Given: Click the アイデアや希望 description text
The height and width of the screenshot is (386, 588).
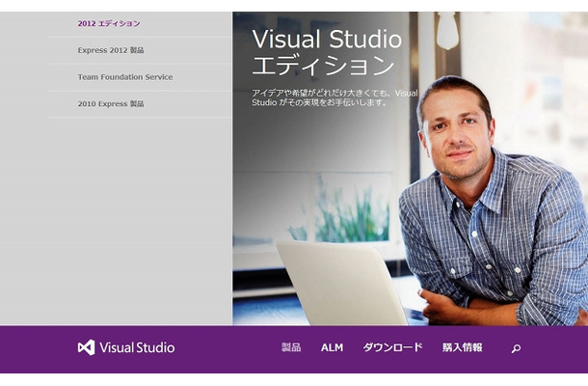Looking at the screenshot, I should coord(334,97).
